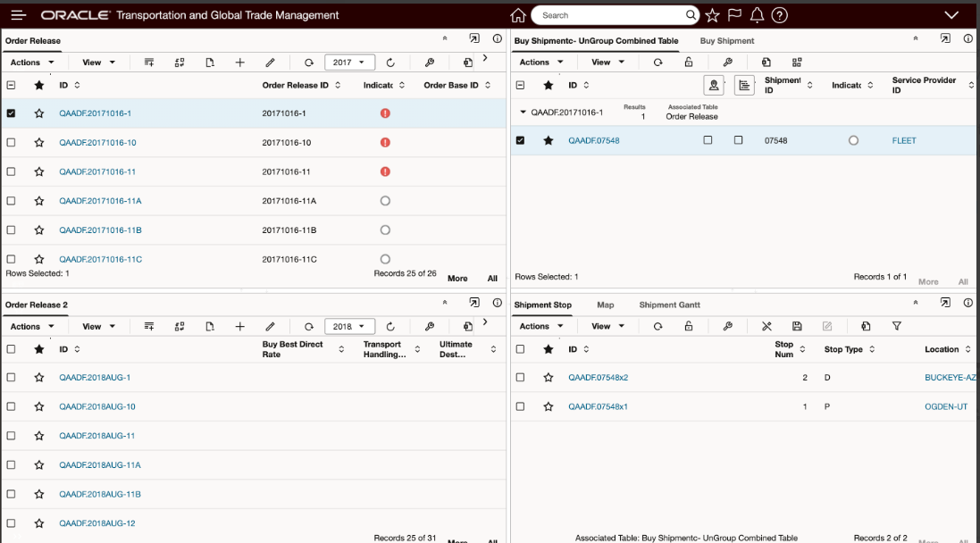
Task: Click save icon in Shipment Stop toolbar
Action: click(797, 326)
